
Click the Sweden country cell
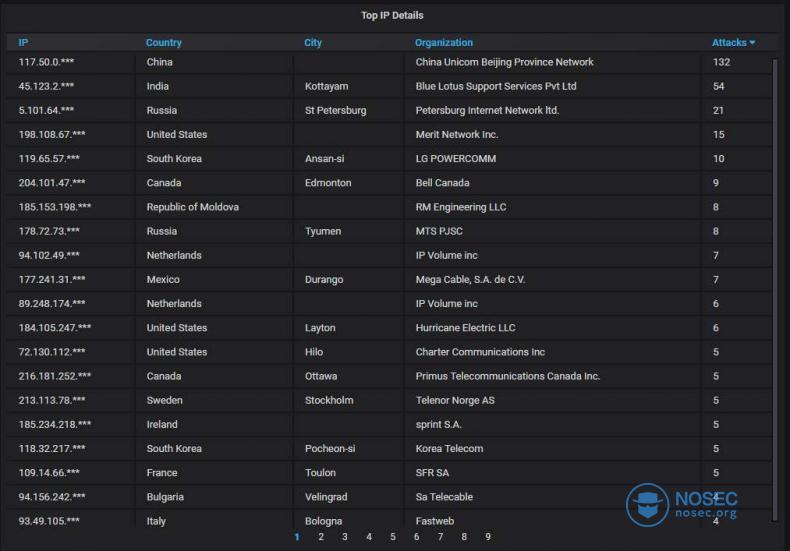coord(164,400)
